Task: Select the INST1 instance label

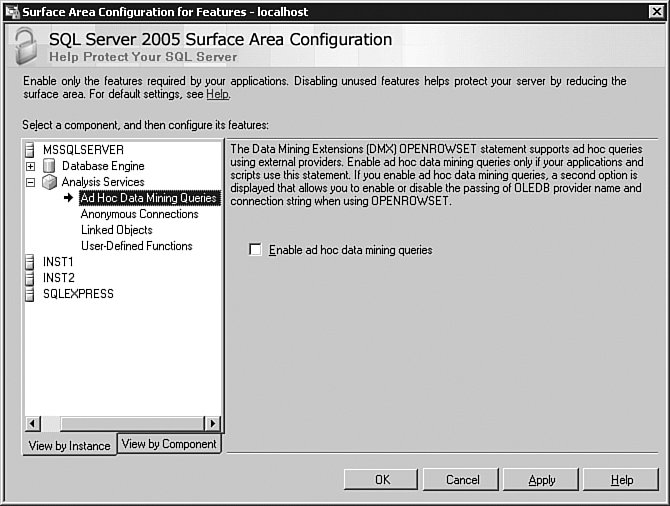Action: point(58,262)
